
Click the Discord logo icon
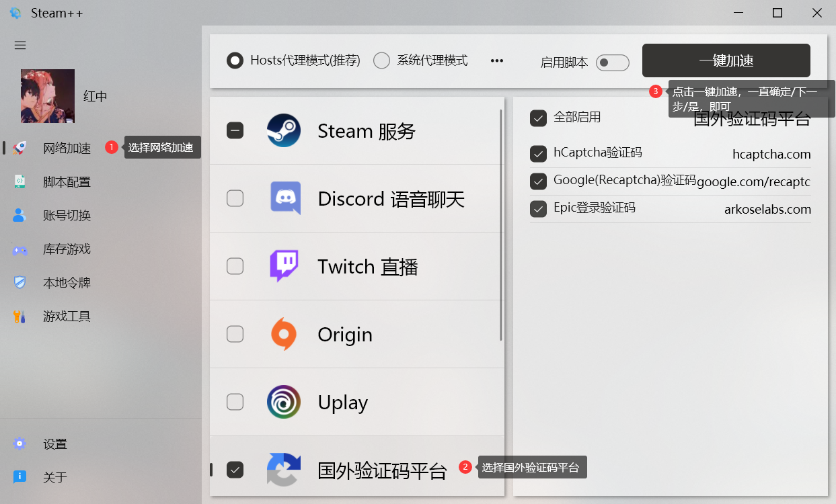click(x=285, y=198)
